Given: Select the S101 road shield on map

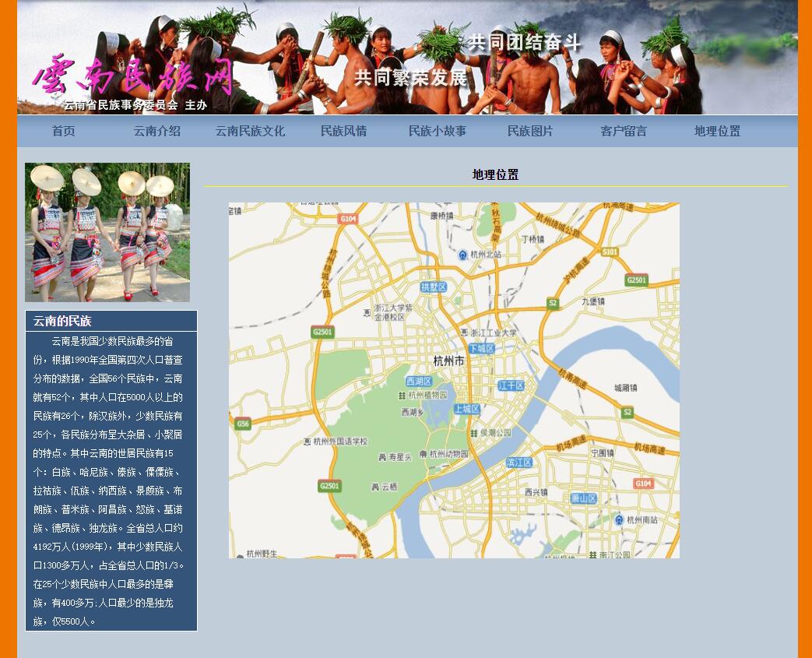Looking at the screenshot, I should click(610, 252).
